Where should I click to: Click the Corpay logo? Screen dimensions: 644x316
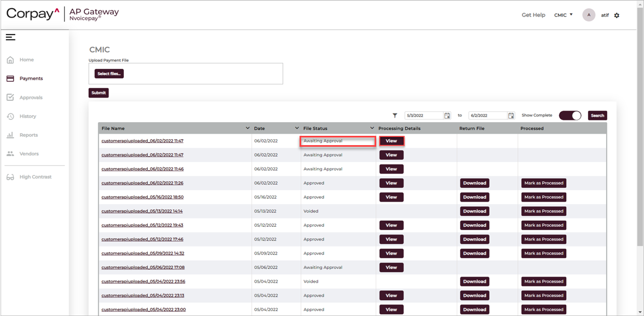point(32,14)
